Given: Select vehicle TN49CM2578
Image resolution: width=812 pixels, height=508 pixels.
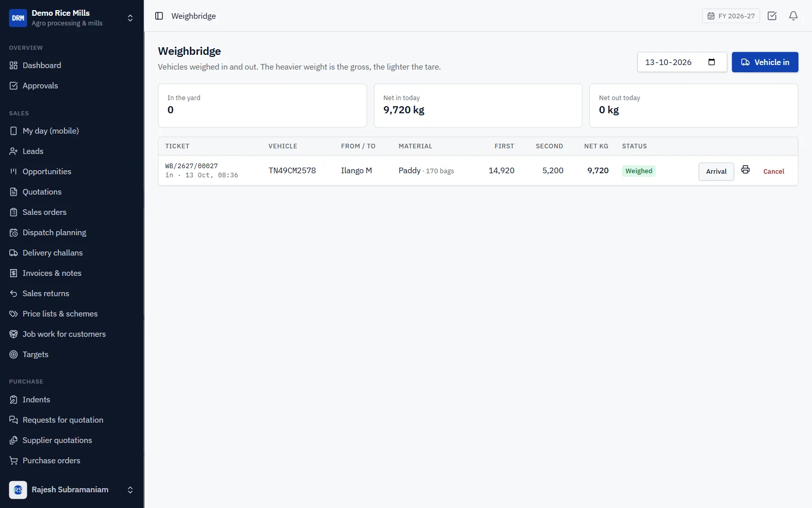Looking at the screenshot, I should coord(292,171).
